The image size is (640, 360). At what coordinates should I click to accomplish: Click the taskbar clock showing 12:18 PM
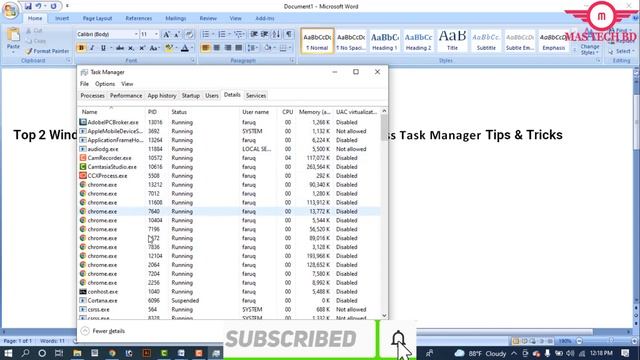point(601,353)
